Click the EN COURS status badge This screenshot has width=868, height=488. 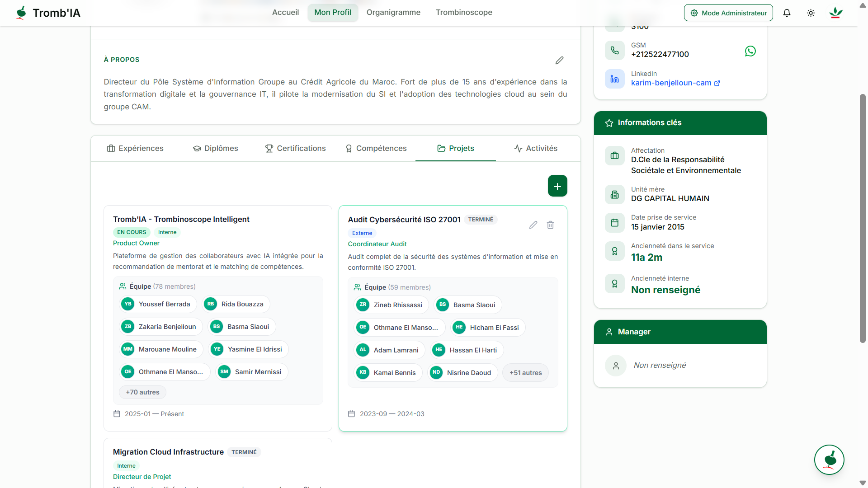pyautogui.click(x=132, y=232)
